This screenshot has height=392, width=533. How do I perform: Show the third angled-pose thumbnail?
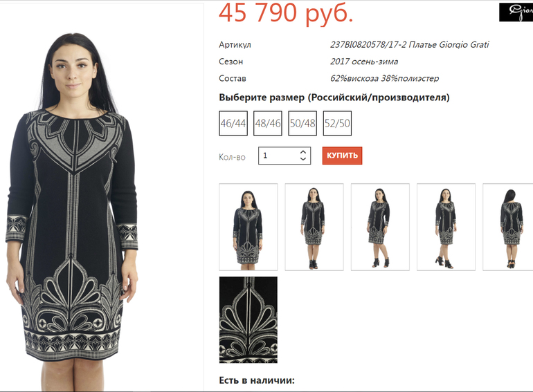click(x=380, y=227)
